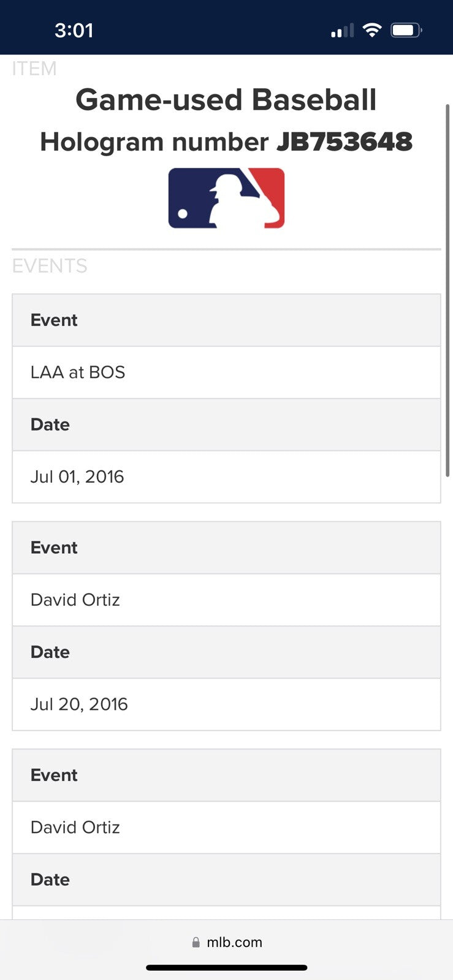Tap the Wi-Fi status icon

click(371, 30)
